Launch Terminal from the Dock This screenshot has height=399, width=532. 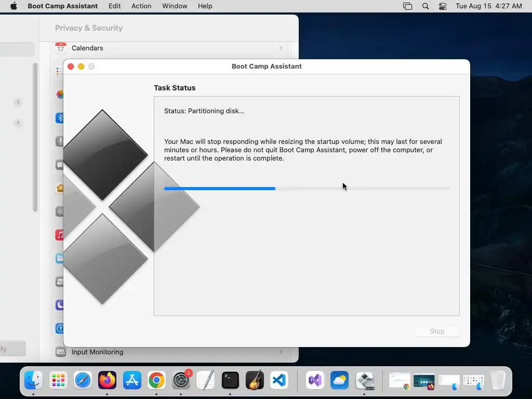click(x=230, y=380)
